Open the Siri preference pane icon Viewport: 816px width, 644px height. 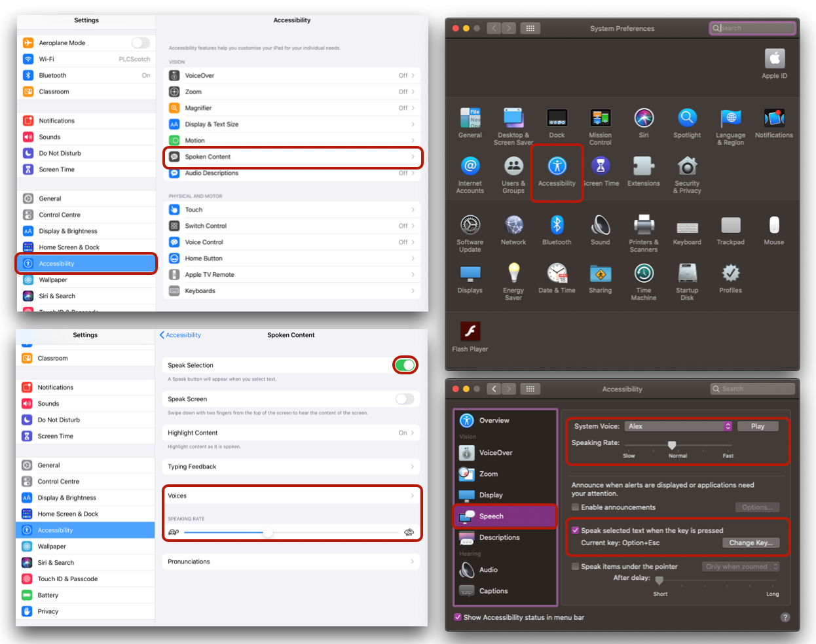tap(644, 118)
